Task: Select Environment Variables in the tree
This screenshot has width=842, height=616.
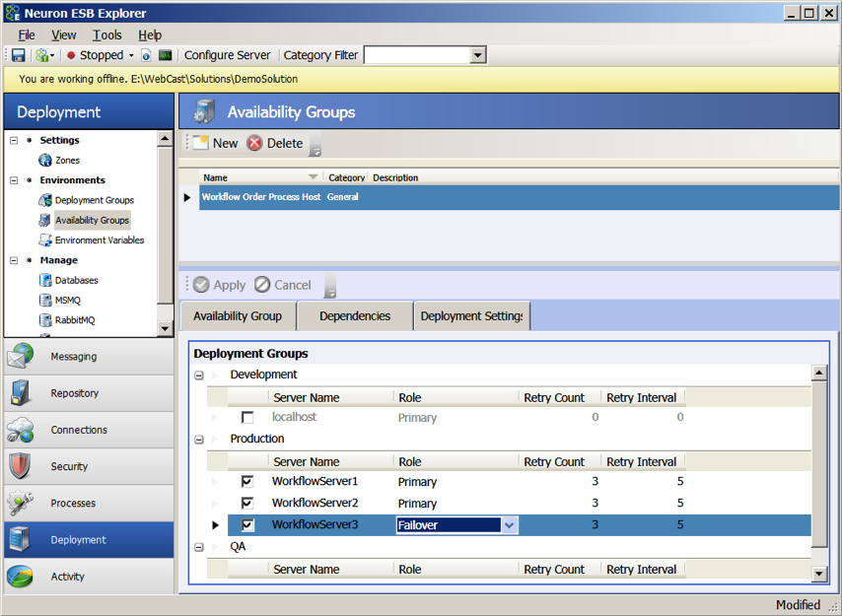Action: pyautogui.click(x=100, y=240)
